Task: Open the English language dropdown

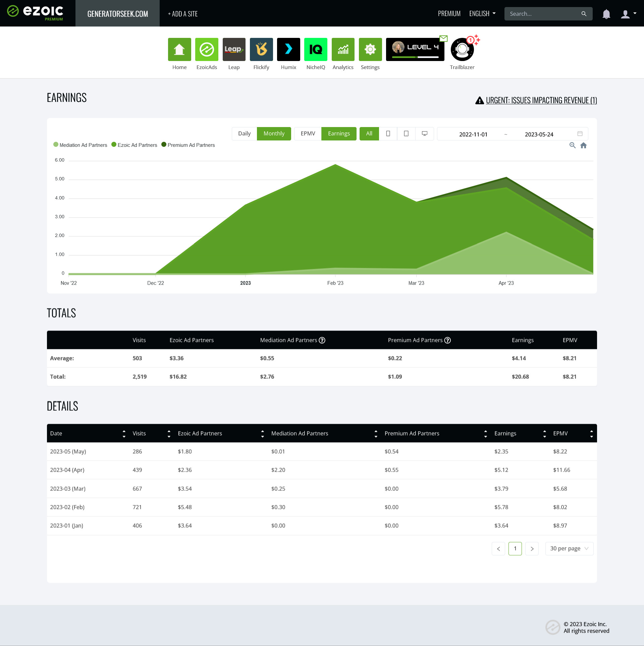Action: (x=482, y=14)
